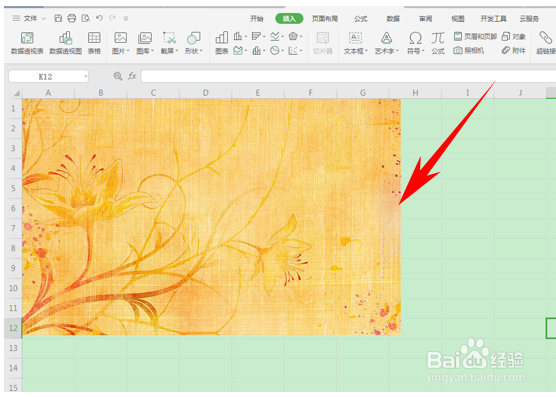Insert a pie chart from the ribbon
Screen dimensions: 556x397
(276, 51)
